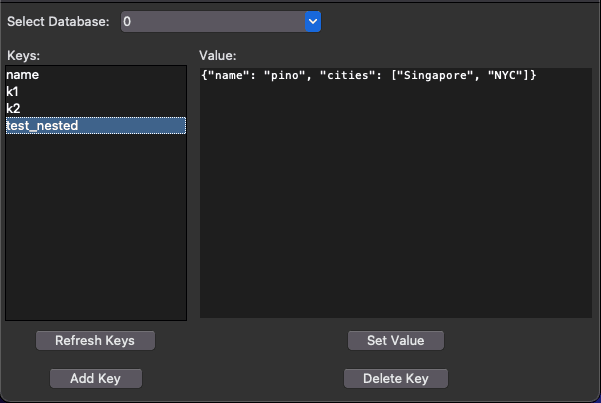Select the 'k2' key

pyautogui.click(x=13, y=108)
